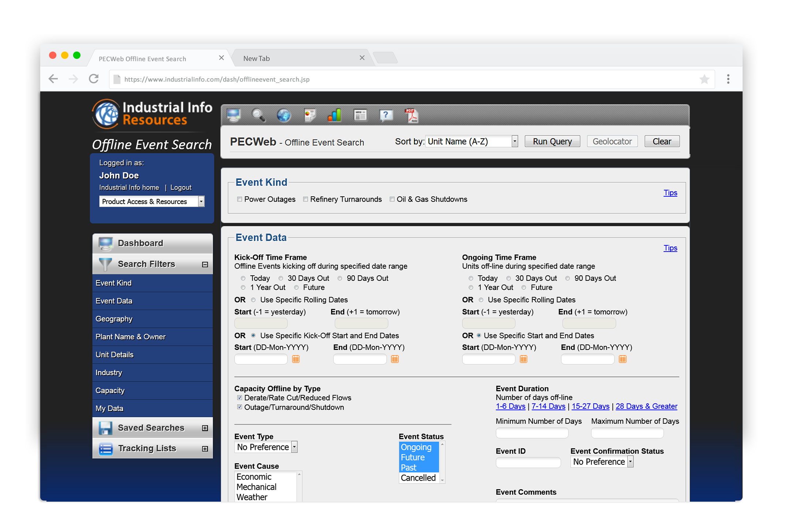Image resolution: width=785 pixels, height=532 pixels.
Task: Check the Refinery Turnarounds checkbox
Action: coord(305,199)
